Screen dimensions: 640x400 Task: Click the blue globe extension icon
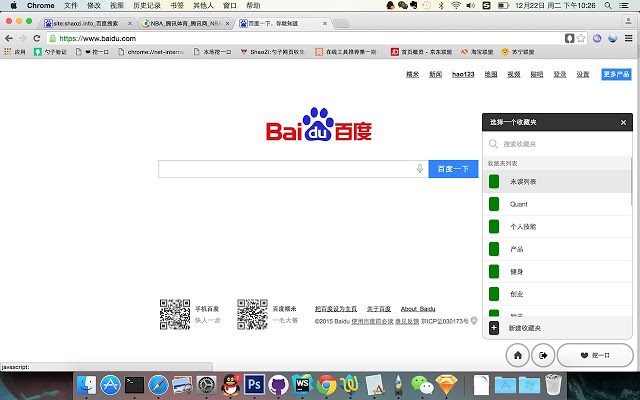pos(612,38)
